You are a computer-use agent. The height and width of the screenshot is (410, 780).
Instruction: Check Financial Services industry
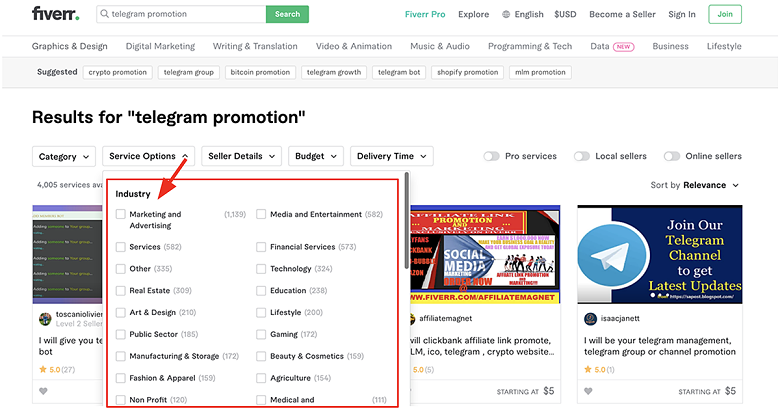pyautogui.click(x=261, y=247)
